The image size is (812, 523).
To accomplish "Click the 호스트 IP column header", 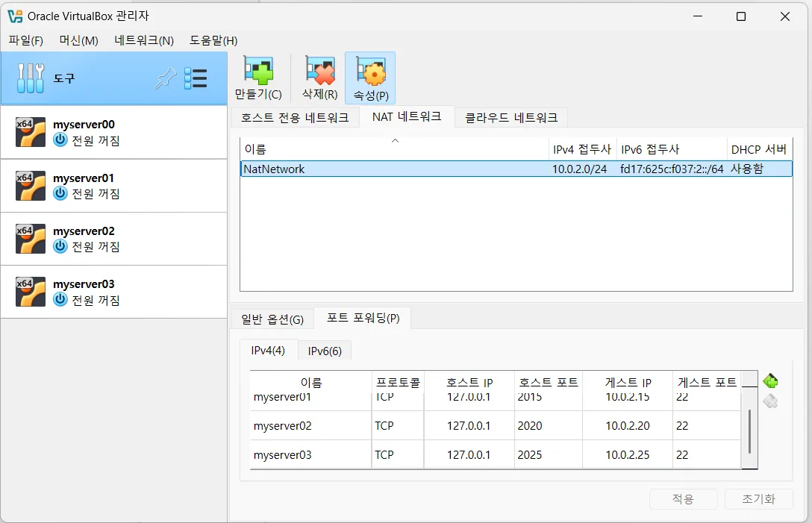I will point(469,382).
